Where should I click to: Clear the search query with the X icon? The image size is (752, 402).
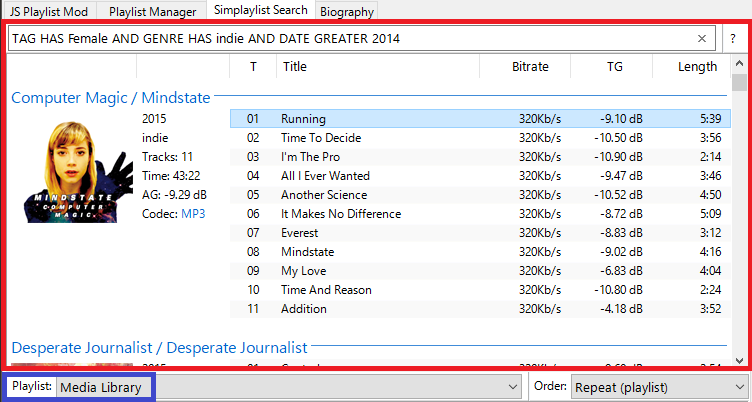[702, 38]
